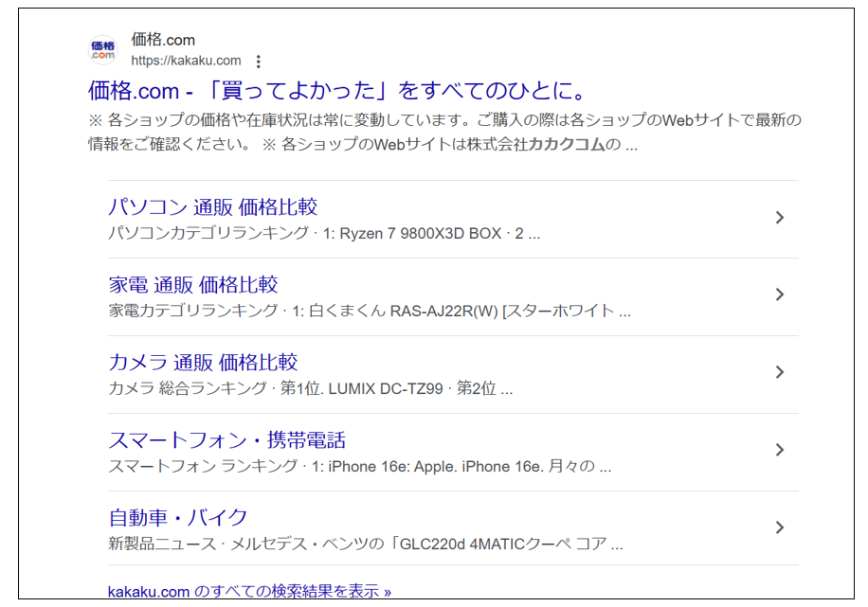Open カメラ 通販 価格比較 sitelink
The height and width of the screenshot is (607, 868).
[203, 362]
